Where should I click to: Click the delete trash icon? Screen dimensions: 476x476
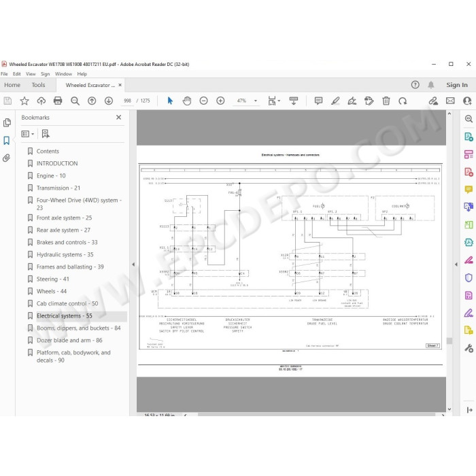pos(386,101)
